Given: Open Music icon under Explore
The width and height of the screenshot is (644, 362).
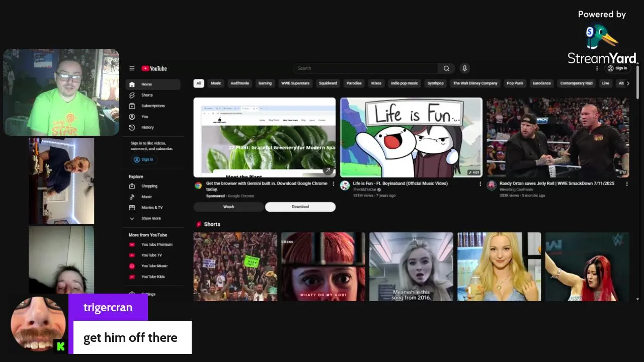Looking at the screenshot, I should pyautogui.click(x=132, y=197).
